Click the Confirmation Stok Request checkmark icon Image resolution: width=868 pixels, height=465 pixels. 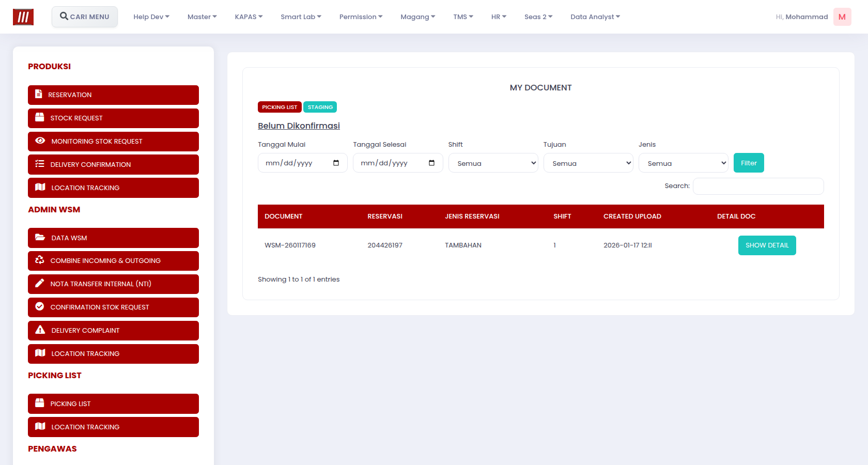pyautogui.click(x=39, y=306)
